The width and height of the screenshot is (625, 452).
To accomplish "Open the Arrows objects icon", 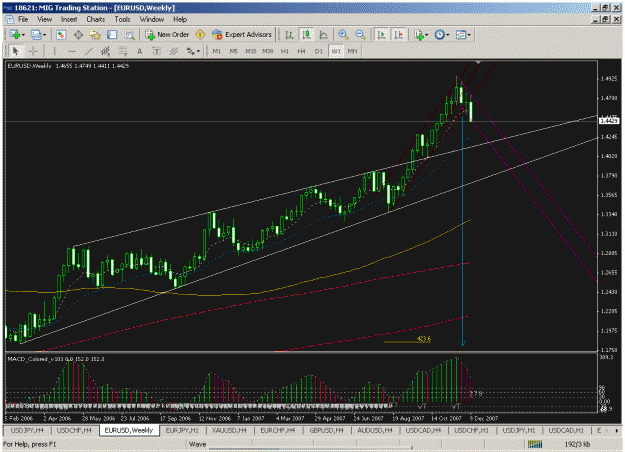I will [191, 51].
